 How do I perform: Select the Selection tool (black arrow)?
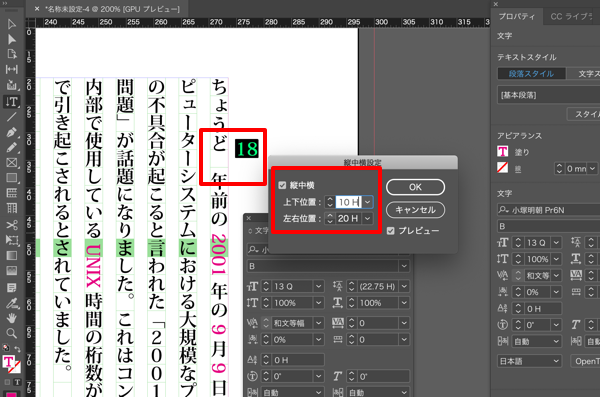pos(11,24)
